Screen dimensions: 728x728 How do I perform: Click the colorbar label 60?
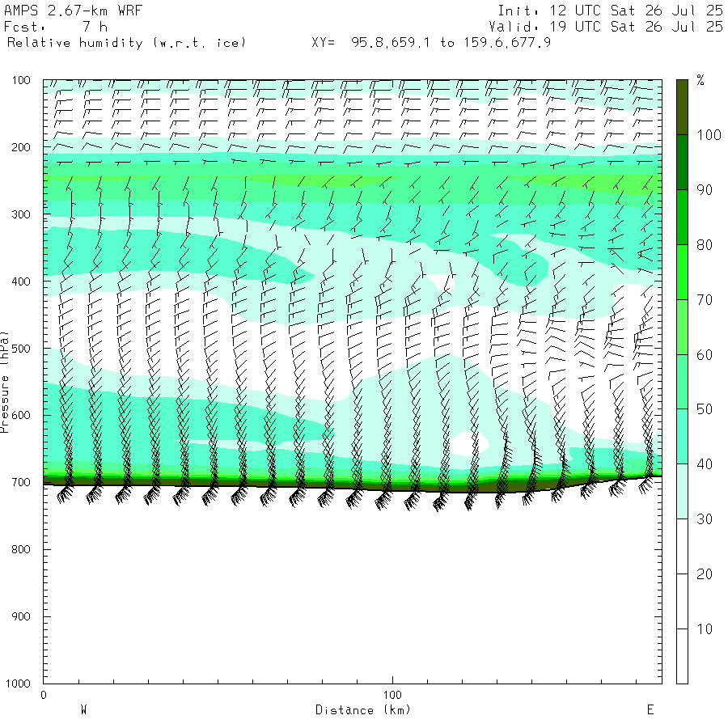click(x=705, y=355)
